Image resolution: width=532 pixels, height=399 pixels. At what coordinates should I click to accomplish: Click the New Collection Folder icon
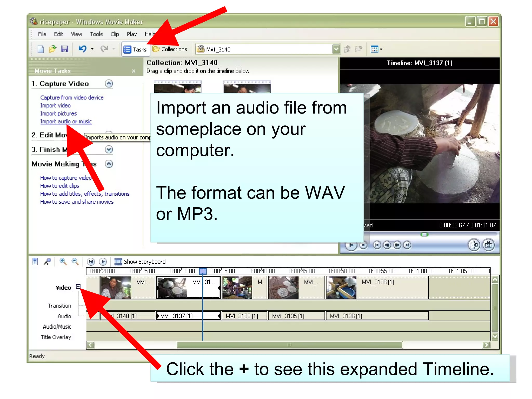coord(359,49)
